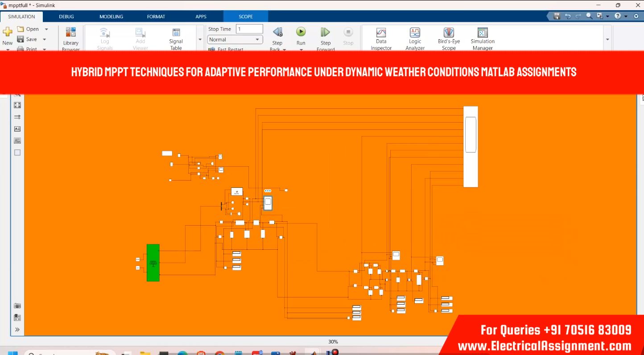The image size is (644, 355).
Task: Open the Bird's-Eye Scope
Action: [449, 33]
